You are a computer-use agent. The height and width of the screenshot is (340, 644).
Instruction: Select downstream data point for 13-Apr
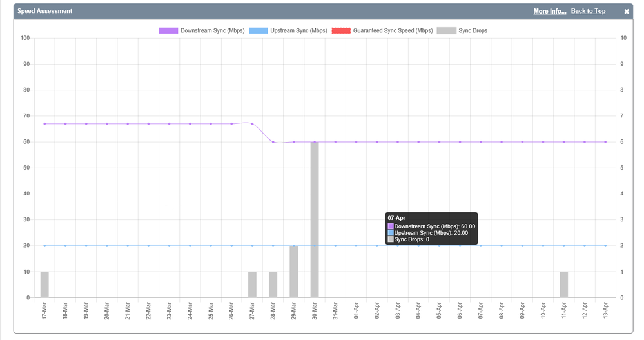[605, 142]
